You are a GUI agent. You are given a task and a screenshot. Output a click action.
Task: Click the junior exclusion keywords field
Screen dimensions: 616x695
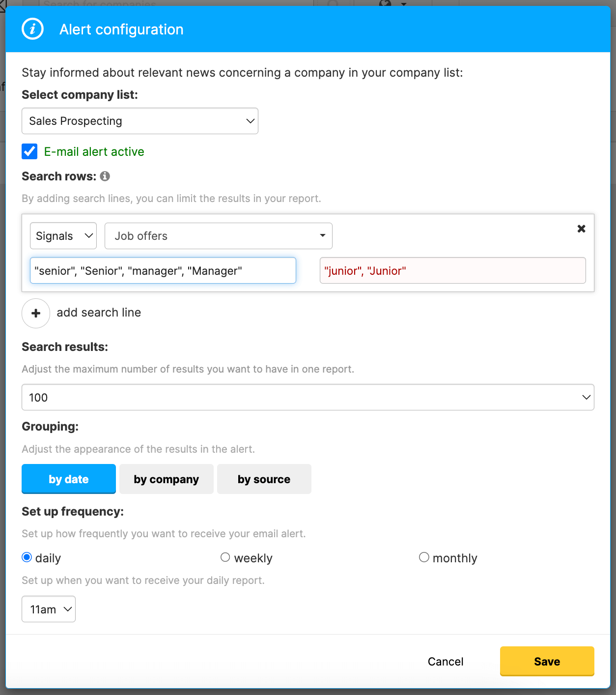452,270
